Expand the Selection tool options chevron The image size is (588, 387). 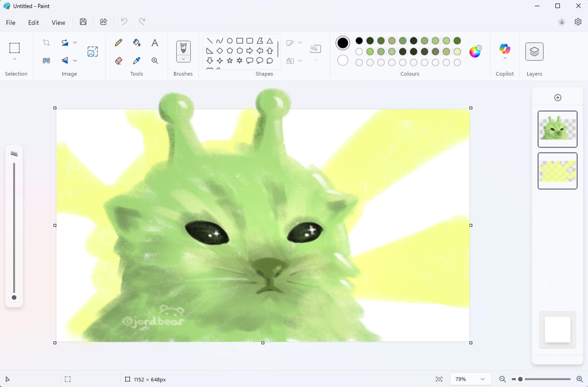click(15, 59)
